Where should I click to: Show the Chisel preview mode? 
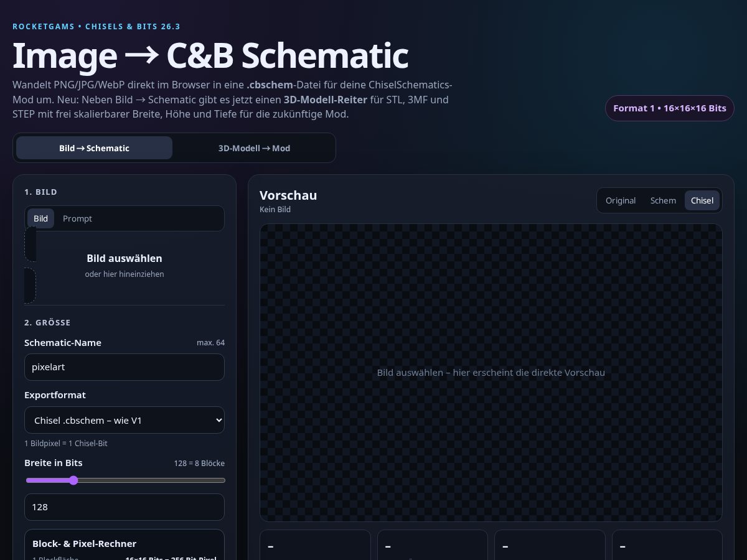(x=702, y=200)
